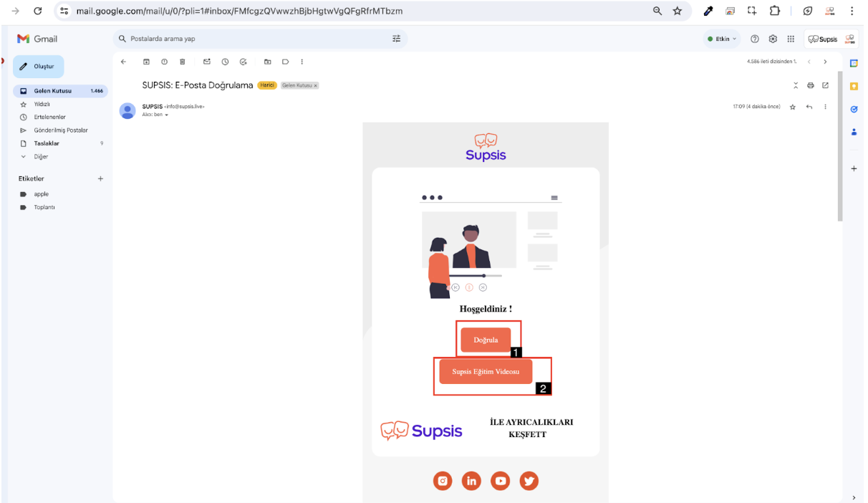Open Gönderilmiş Postalar folder
Screen dimensions: 868x503
pyautogui.click(x=59, y=130)
